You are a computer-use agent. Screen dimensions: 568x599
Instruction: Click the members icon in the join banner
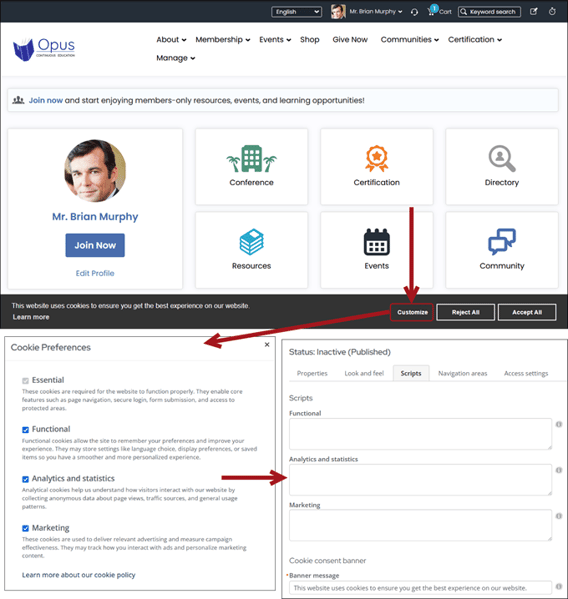[x=18, y=100]
